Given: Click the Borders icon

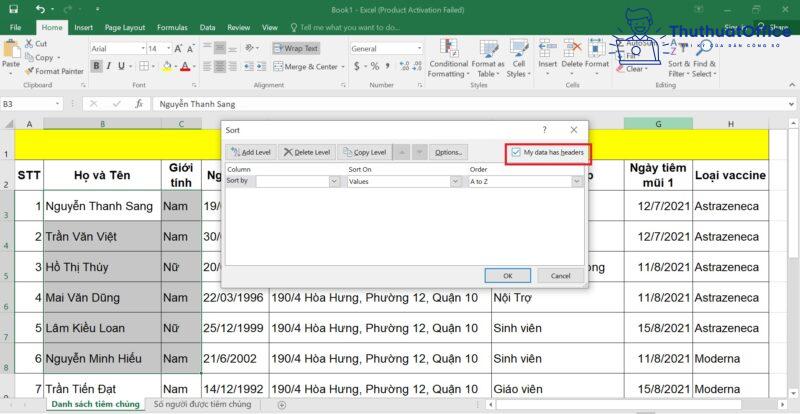Looking at the screenshot, I should [x=144, y=66].
